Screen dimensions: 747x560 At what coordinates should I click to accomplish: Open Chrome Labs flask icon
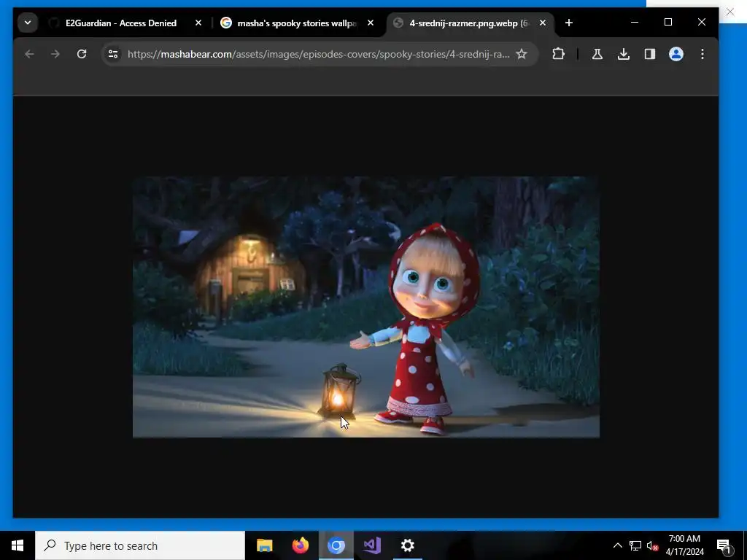click(597, 54)
